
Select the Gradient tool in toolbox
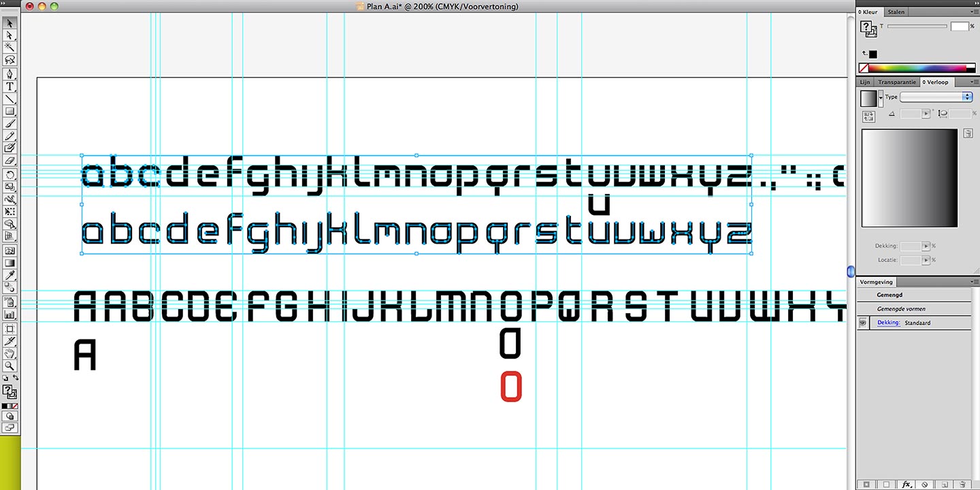[10, 263]
